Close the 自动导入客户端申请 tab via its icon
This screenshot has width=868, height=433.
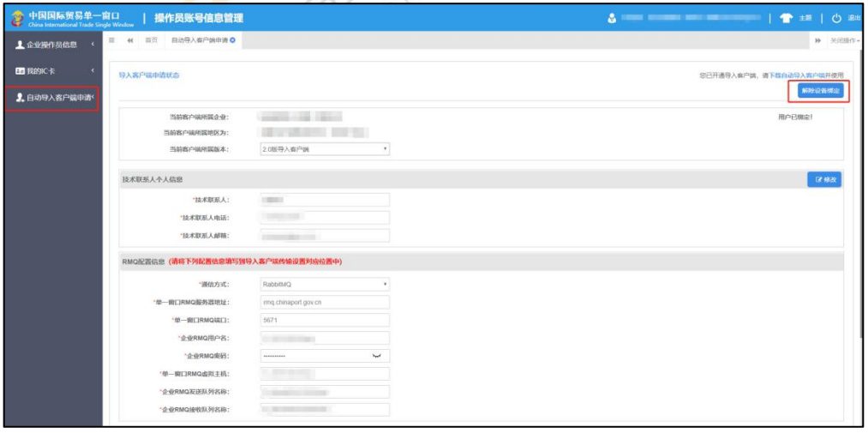click(x=232, y=40)
